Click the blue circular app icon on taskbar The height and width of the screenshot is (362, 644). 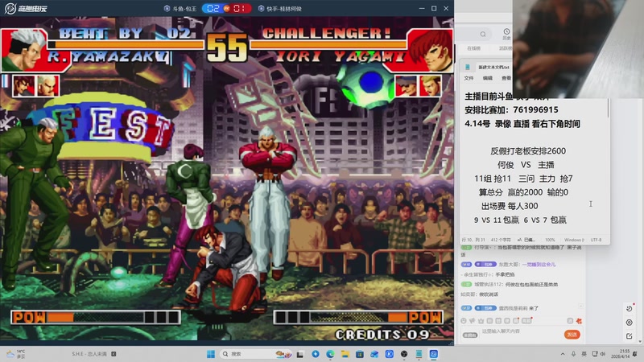[x=316, y=354]
